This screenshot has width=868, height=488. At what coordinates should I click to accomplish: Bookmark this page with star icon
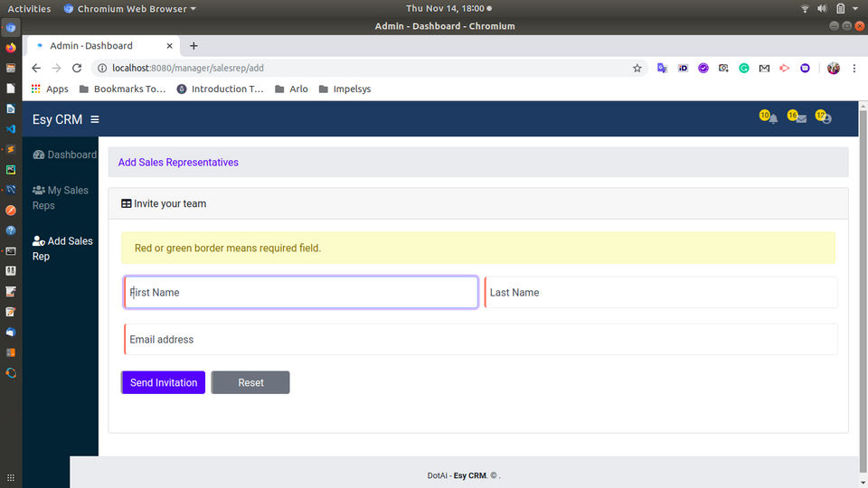click(637, 68)
